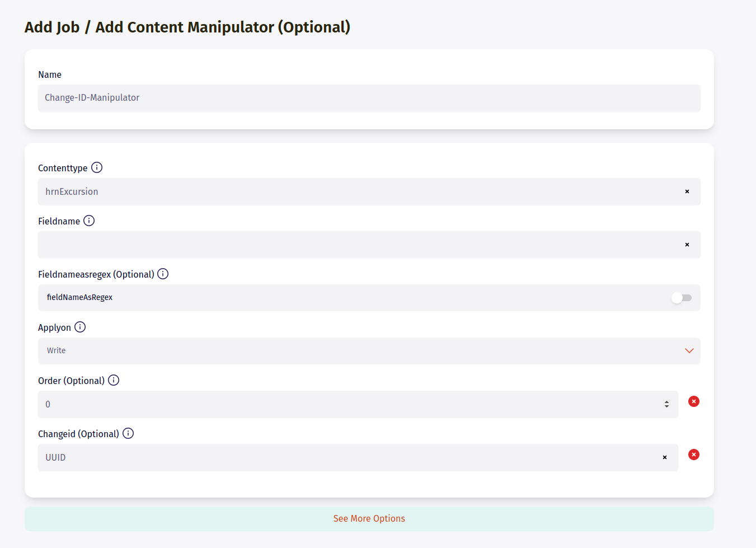Click the Name input field
Viewport: 756px width, 548px height.
tap(369, 97)
